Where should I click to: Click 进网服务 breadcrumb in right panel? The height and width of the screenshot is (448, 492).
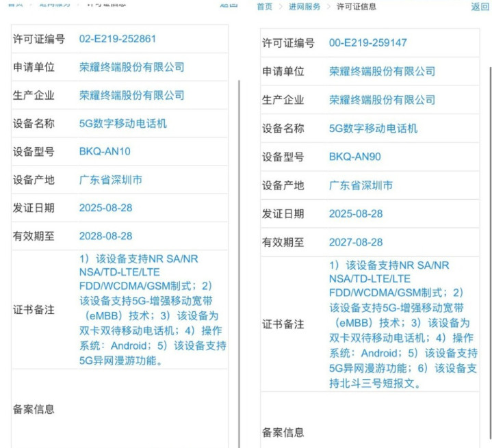(x=305, y=7)
